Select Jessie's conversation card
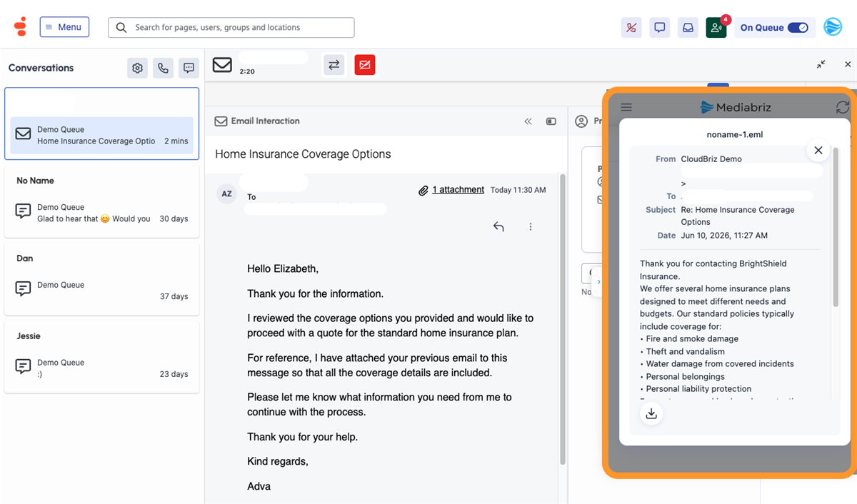The image size is (857, 504). 102,356
